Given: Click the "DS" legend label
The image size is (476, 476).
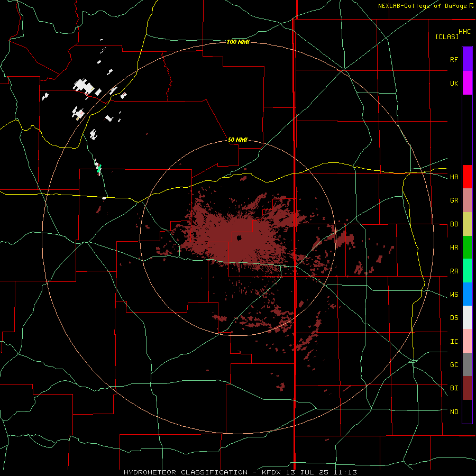Looking at the screenshot, I should [454, 318].
